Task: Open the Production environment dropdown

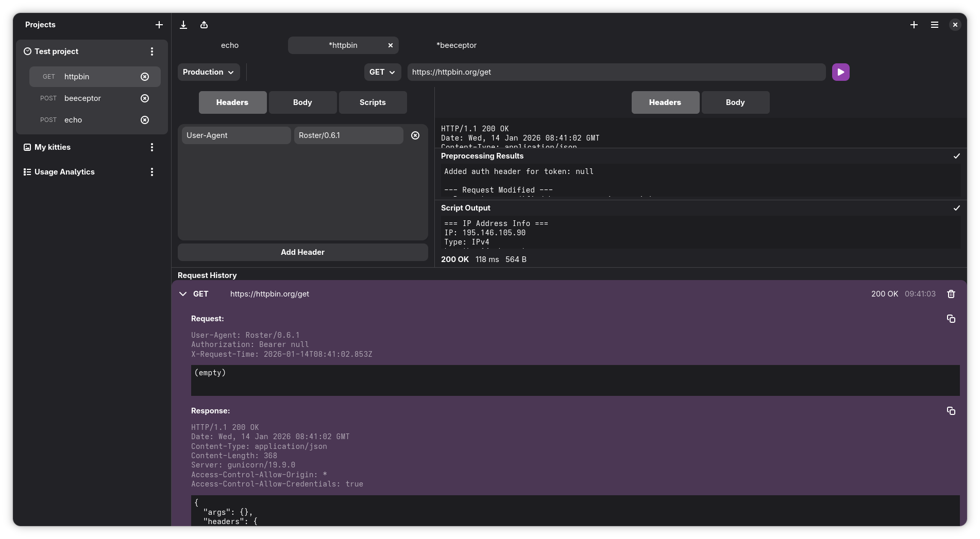Action: click(x=208, y=72)
